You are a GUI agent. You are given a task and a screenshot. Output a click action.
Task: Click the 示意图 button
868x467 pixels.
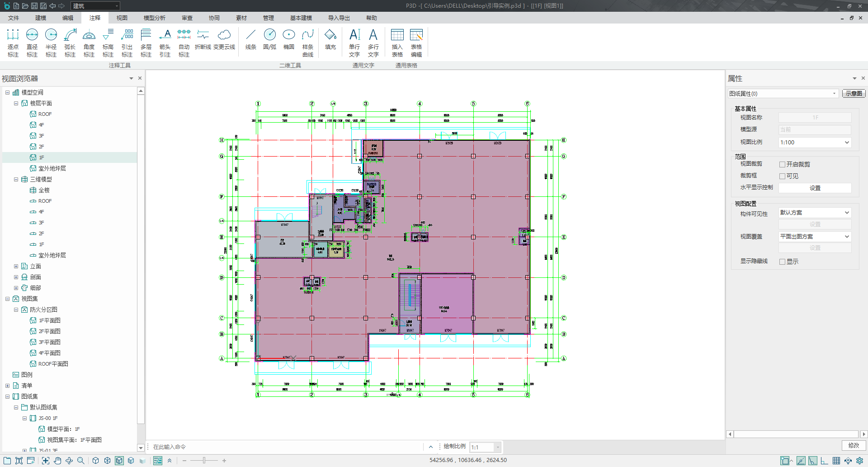coord(854,94)
